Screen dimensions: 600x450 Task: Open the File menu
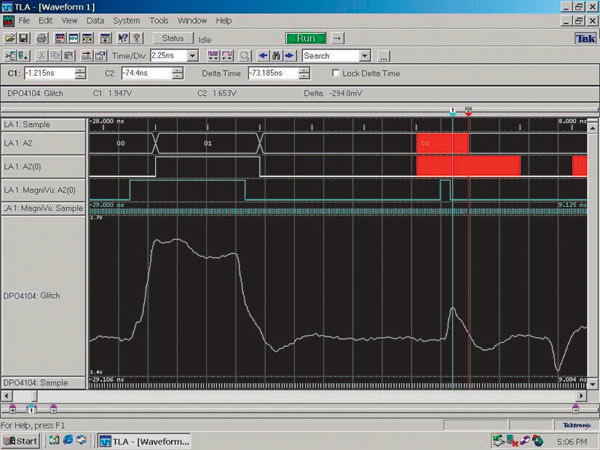(x=24, y=21)
